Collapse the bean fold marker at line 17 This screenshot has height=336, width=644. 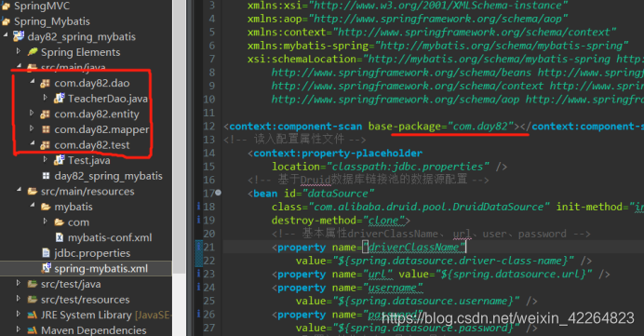coord(219,193)
